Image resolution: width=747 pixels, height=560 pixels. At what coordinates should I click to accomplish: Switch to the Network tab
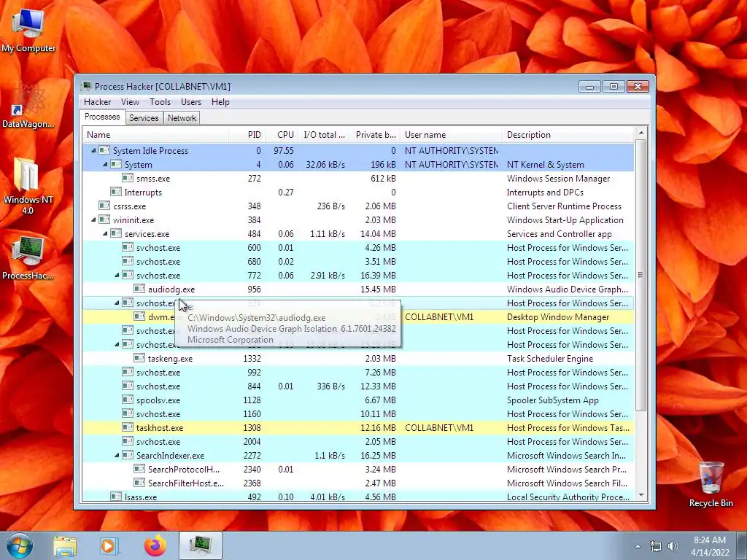click(x=182, y=118)
